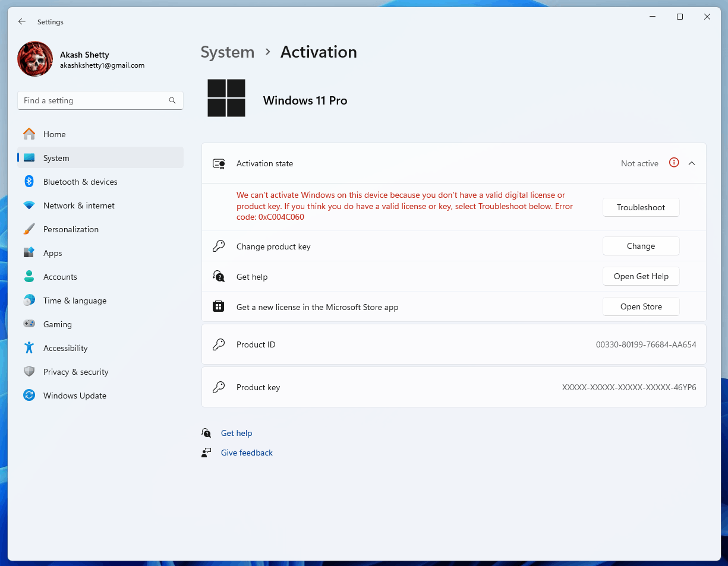This screenshot has width=728, height=566.
Task: Open Personalization settings
Action: click(x=100, y=229)
